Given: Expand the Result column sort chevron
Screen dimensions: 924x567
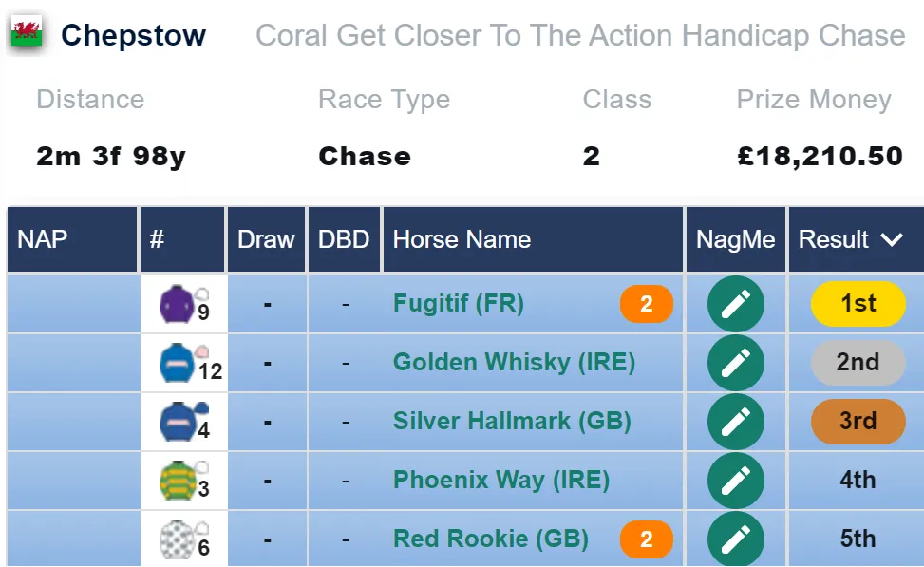Looking at the screenshot, I should click(x=892, y=239).
